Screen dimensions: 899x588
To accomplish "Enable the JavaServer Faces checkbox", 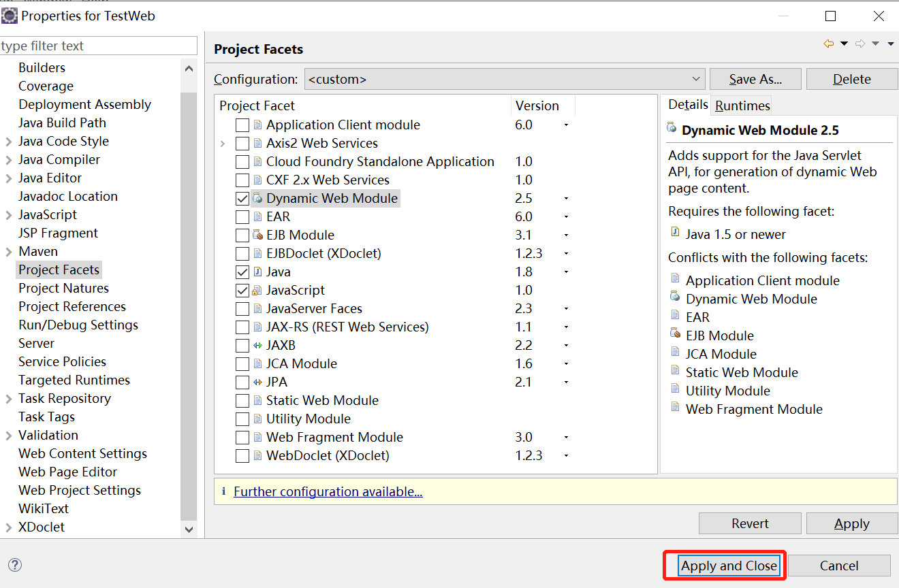I will pos(242,309).
